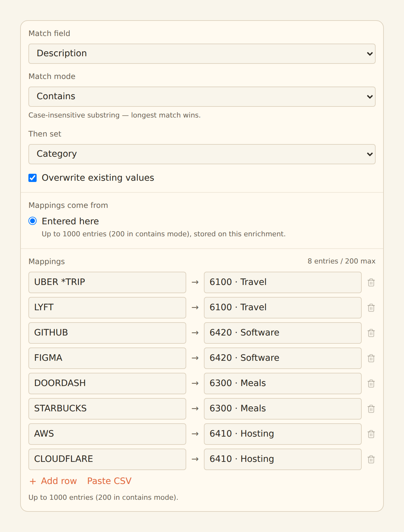Open the Paste CSV option

click(109, 481)
